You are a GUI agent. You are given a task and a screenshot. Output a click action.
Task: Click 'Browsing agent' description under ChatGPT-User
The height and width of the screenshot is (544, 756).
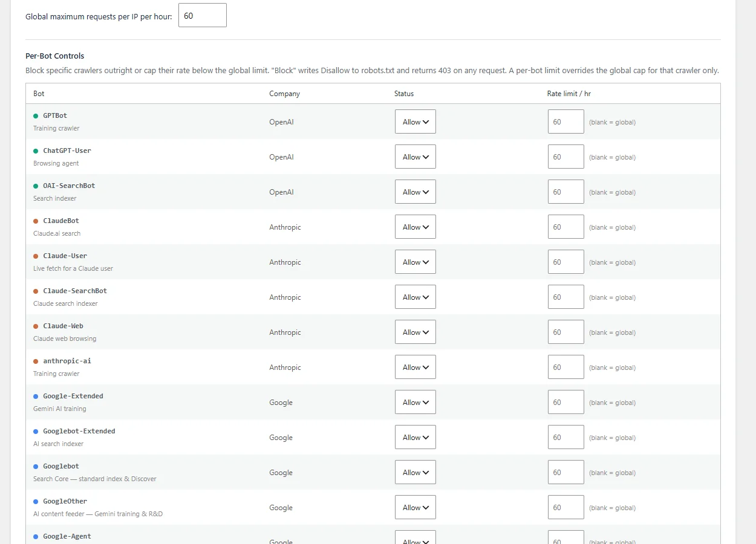click(x=56, y=163)
